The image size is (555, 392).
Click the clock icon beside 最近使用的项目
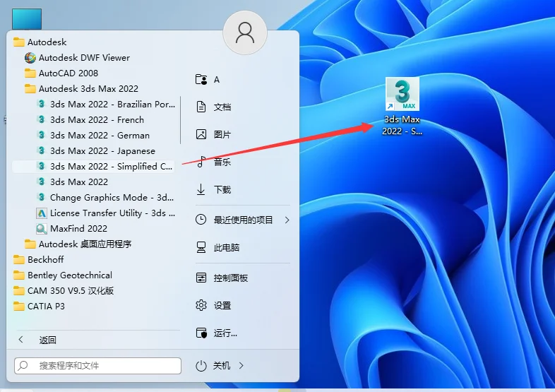(x=201, y=220)
